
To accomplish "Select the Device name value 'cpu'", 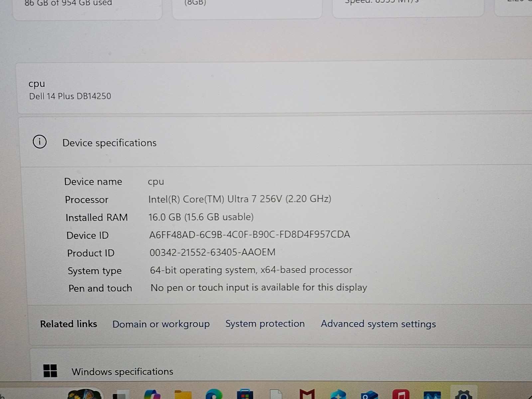I will (156, 182).
